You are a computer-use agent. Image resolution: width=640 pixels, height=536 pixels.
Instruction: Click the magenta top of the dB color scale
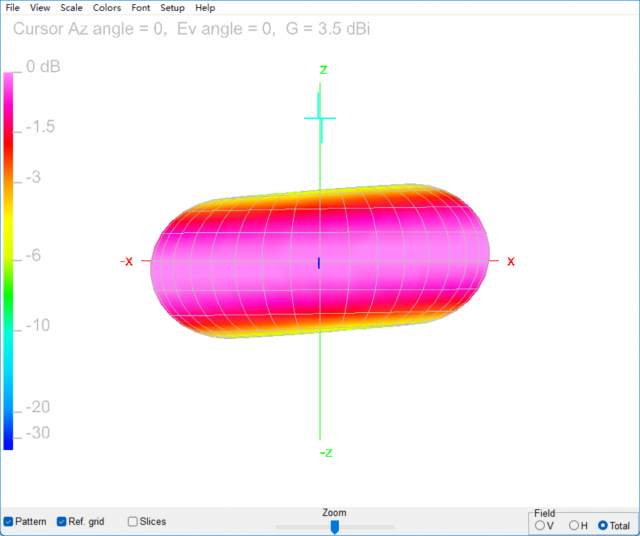[9, 80]
